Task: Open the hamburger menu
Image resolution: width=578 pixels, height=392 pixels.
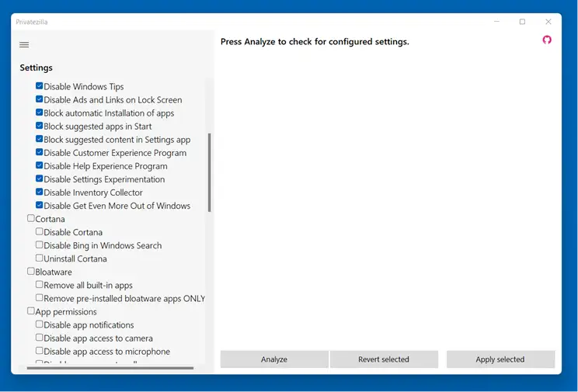Action: pyautogui.click(x=24, y=44)
